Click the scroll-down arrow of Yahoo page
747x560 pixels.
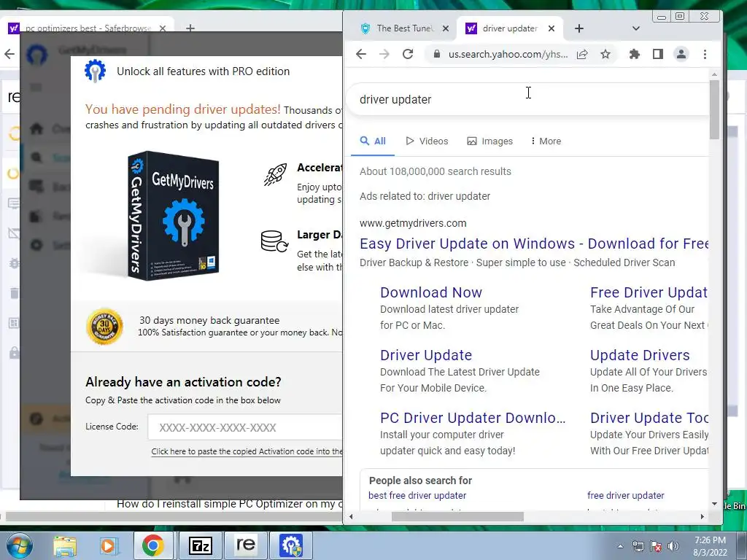714,504
